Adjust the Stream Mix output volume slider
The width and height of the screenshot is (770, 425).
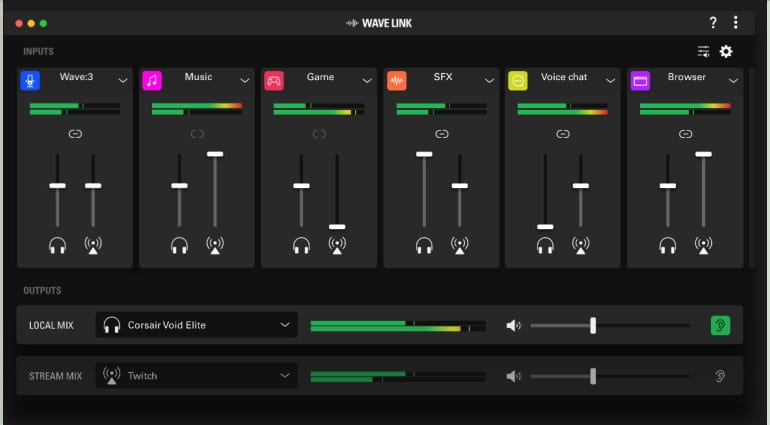coord(610,376)
